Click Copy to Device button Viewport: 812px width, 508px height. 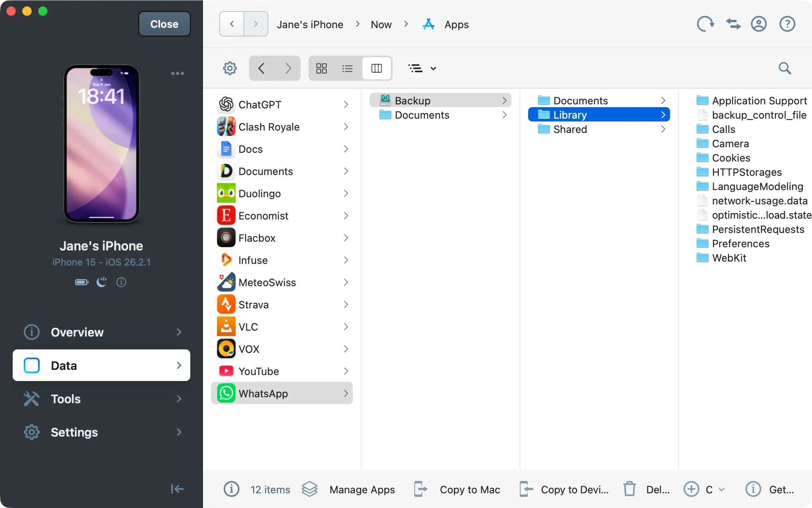click(x=564, y=489)
